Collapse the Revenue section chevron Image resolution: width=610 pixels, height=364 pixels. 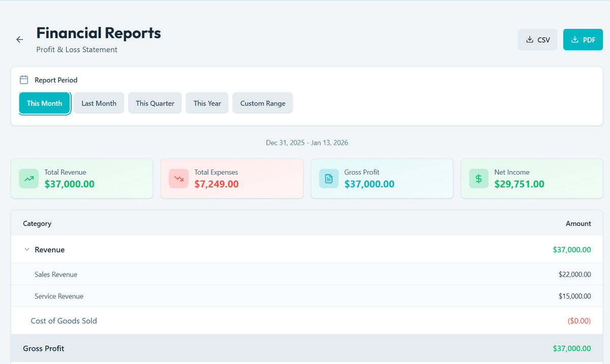(x=26, y=250)
